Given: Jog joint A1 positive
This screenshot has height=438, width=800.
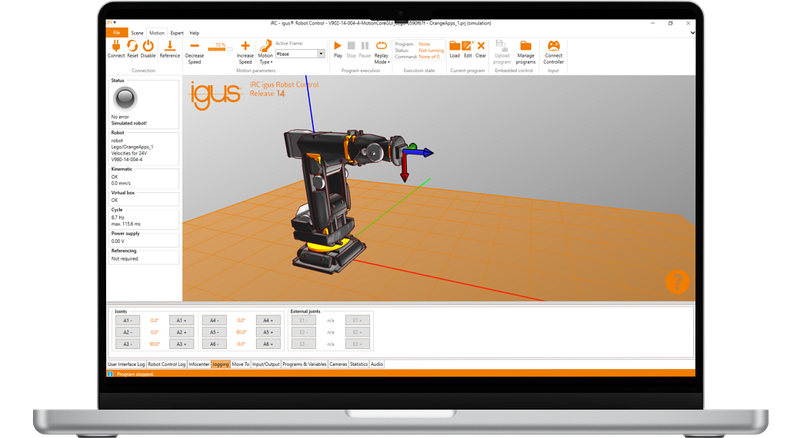Looking at the screenshot, I should (181, 320).
